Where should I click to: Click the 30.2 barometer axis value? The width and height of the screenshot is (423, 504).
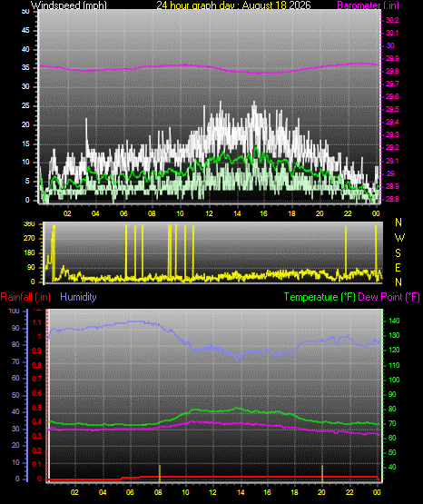click(x=392, y=20)
